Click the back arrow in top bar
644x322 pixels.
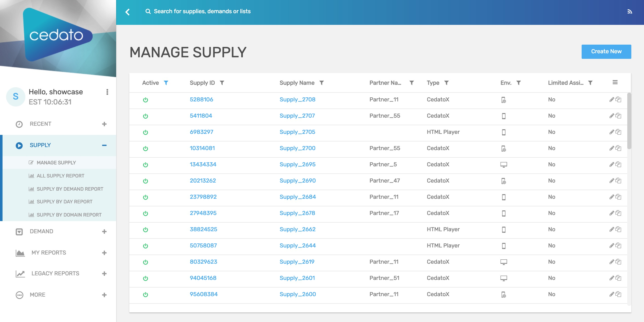pos(128,12)
